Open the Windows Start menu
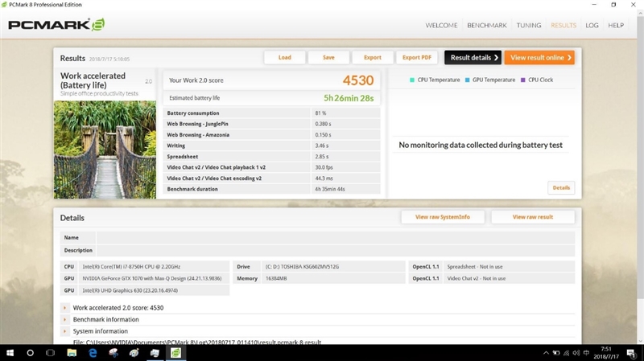 [9, 353]
